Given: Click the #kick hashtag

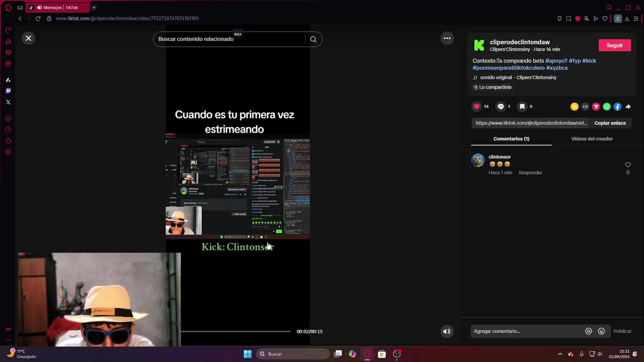Looking at the screenshot, I should [x=589, y=61].
